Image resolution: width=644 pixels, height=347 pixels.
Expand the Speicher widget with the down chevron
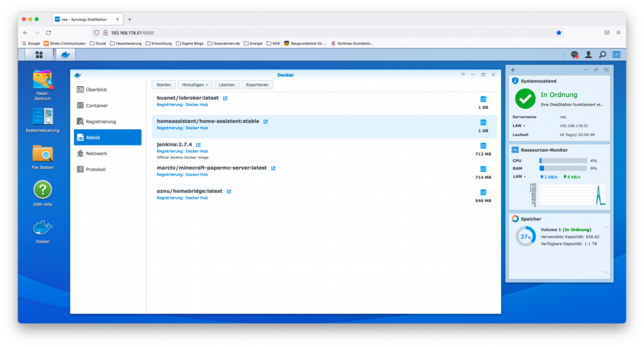(x=606, y=272)
